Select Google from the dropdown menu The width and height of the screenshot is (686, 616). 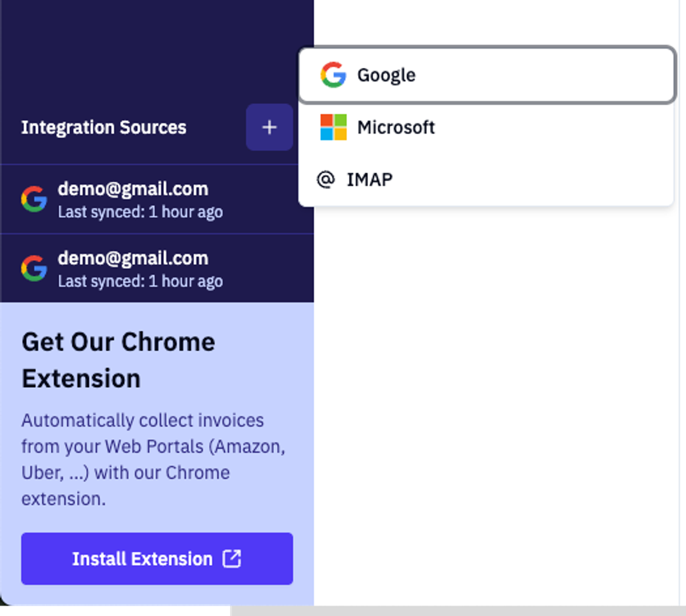point(486,75)
